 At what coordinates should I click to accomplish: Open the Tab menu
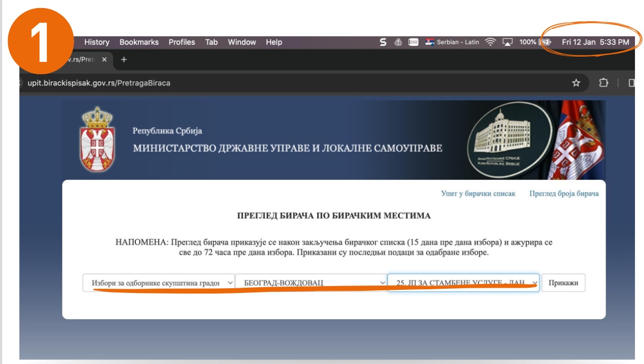coord(212,42)
